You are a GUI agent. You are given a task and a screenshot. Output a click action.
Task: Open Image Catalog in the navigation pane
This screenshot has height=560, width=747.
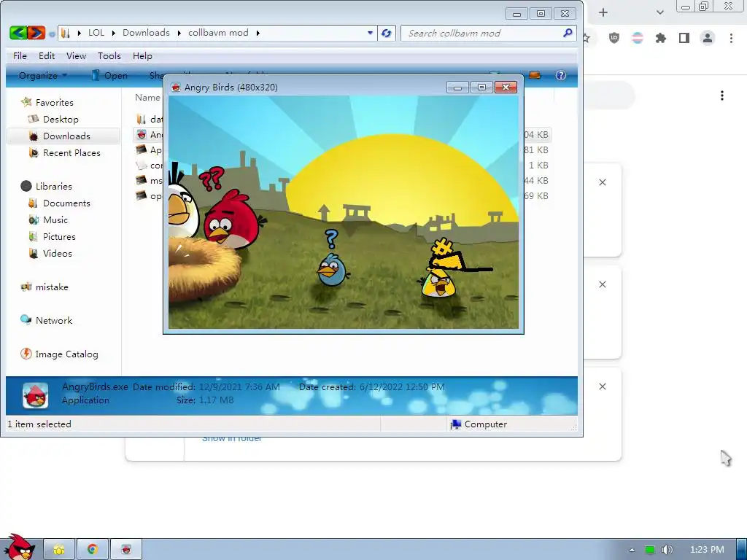click(x=60, y=354)
